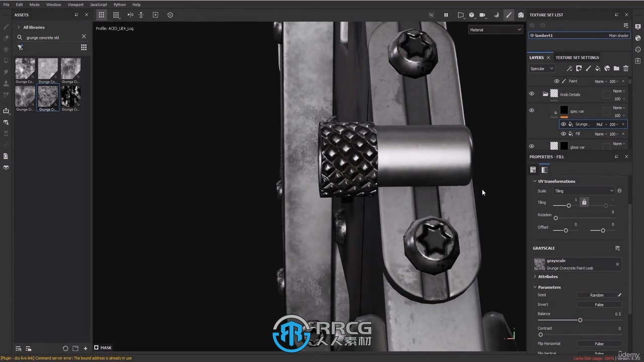
Task: Open the 3D cube display mode icon
Action: (471, 15)
